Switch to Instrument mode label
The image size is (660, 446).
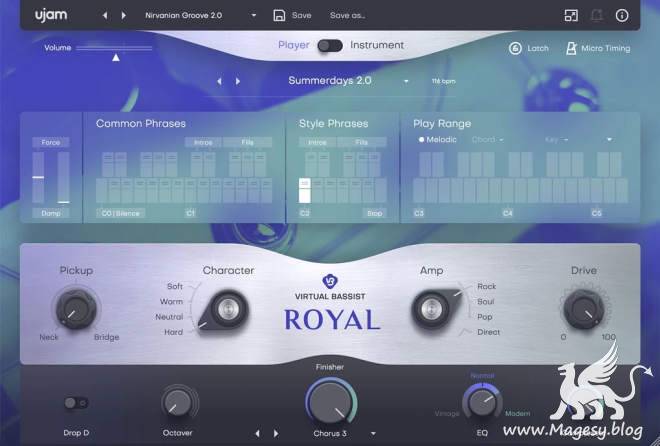(377, 45)
